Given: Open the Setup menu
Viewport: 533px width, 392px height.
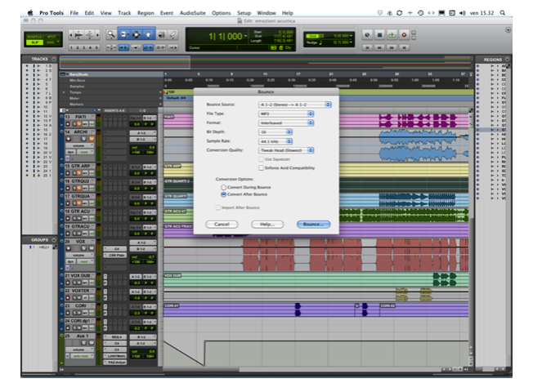Looking at the screenshot, I should (244, 13).
